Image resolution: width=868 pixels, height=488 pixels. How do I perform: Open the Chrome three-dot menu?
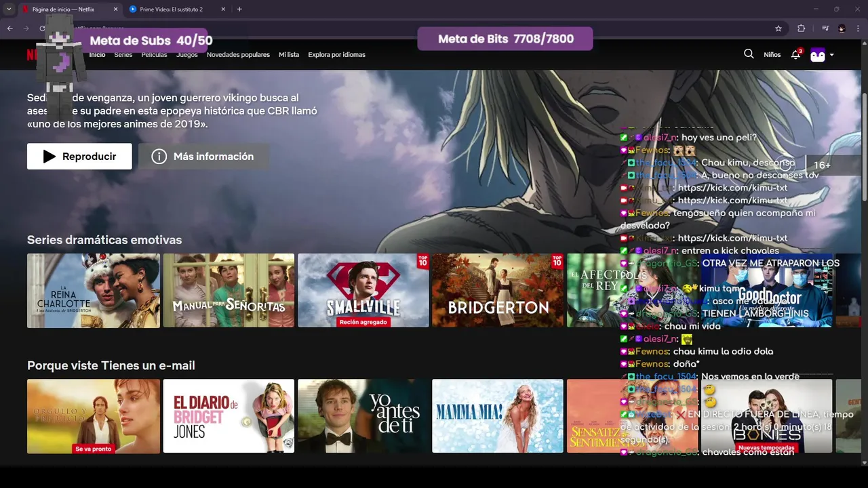point(859,28)
